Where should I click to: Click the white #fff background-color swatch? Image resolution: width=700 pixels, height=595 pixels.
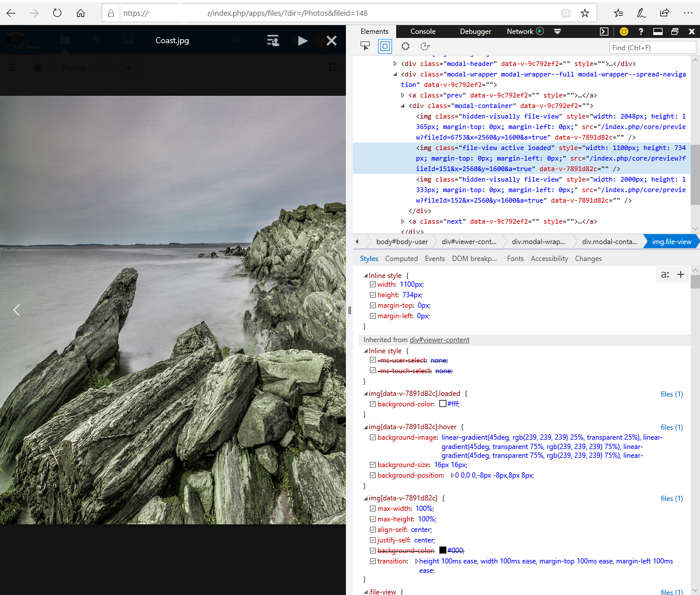[443, 403]
